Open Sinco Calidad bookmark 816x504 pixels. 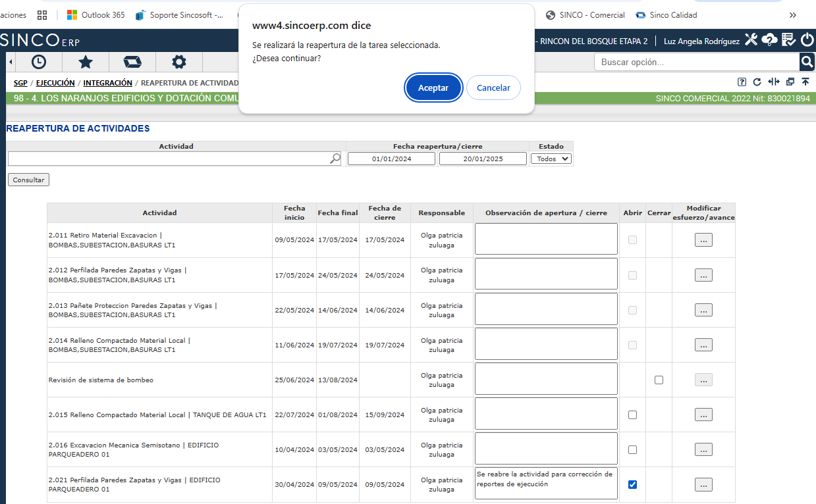666,14
